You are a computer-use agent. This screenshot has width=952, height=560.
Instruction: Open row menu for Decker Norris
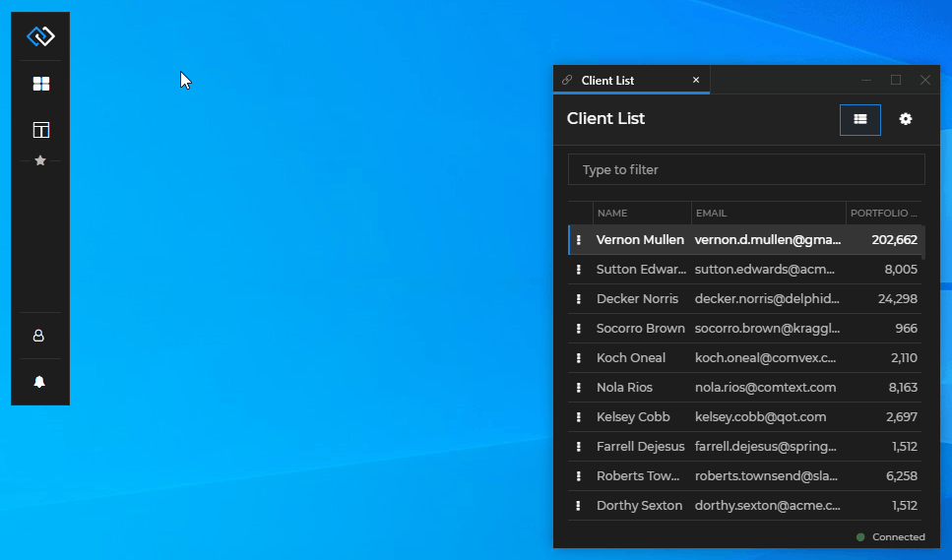point(579,299)
